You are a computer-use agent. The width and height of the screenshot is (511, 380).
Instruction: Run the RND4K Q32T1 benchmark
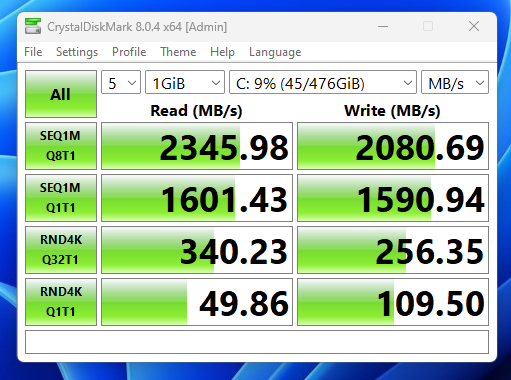61,250
